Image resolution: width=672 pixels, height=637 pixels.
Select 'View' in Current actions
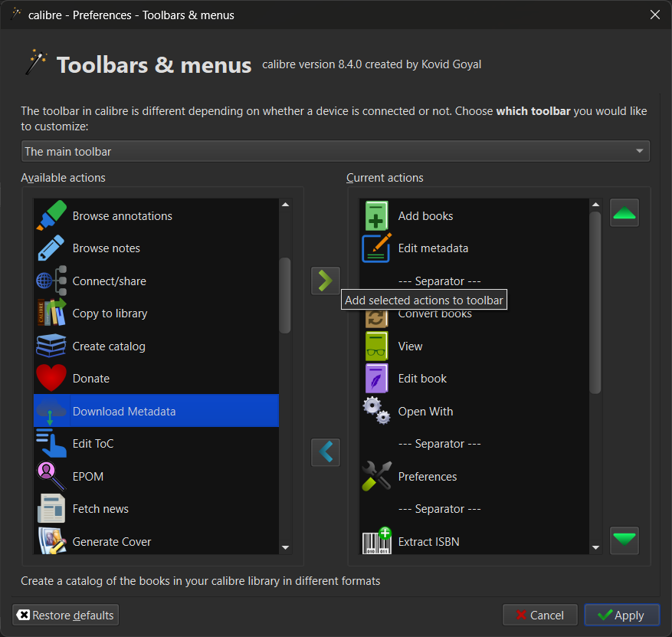pyautogui.click(x=474, y=346)
